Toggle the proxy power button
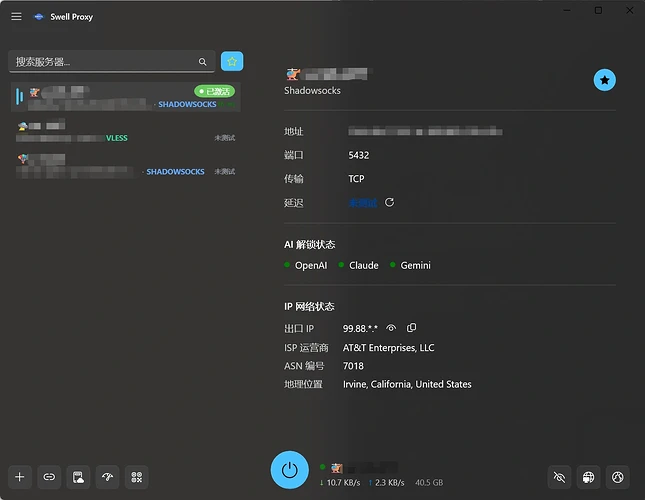The image size is (645, 500). [x=290, y=470]
